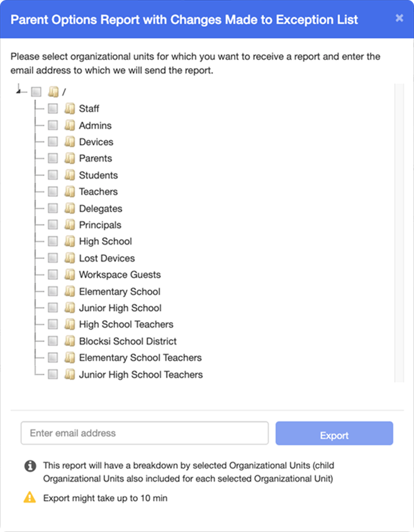The image size is (414, 532).
Task: Check the Admins organizational unit checkbox
Action: 53,125
